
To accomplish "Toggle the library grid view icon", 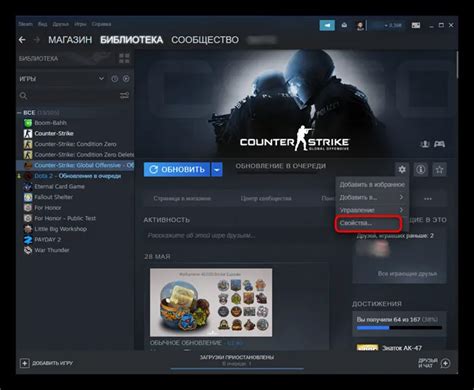I will tap(124, 58).
